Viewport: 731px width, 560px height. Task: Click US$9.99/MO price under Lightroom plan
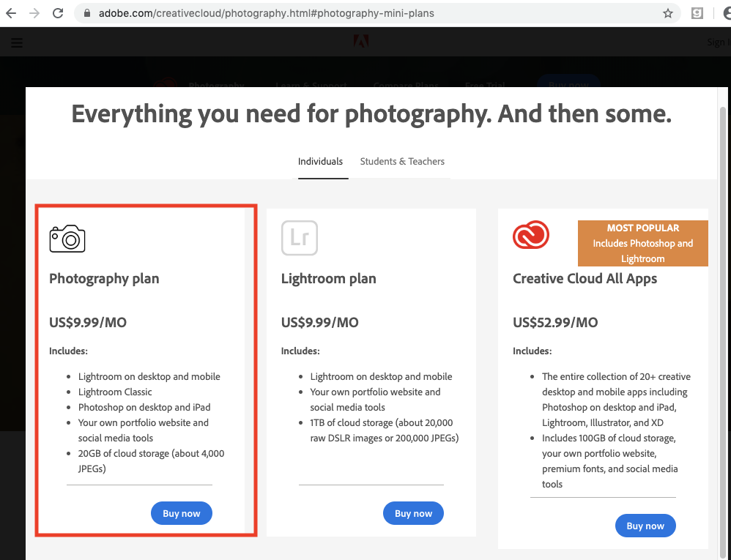point(320,322)
